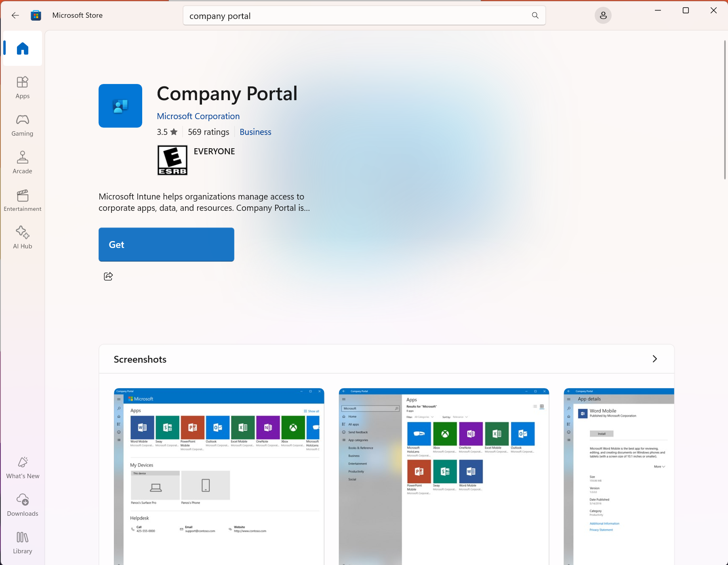This screenshot has width=728, height=565.
Task: Open the AI Hub section
Action: click(x=23, y=237)
